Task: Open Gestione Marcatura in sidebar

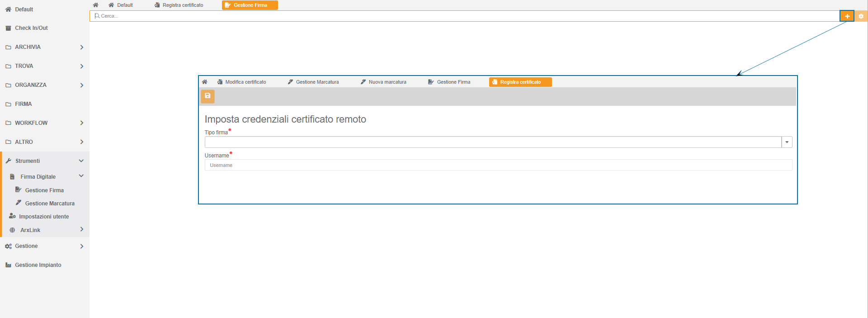Action: coord(50,204)
